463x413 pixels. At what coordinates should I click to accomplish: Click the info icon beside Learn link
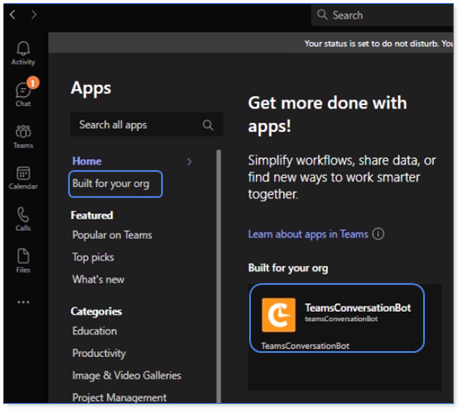[x=378, y=234]
